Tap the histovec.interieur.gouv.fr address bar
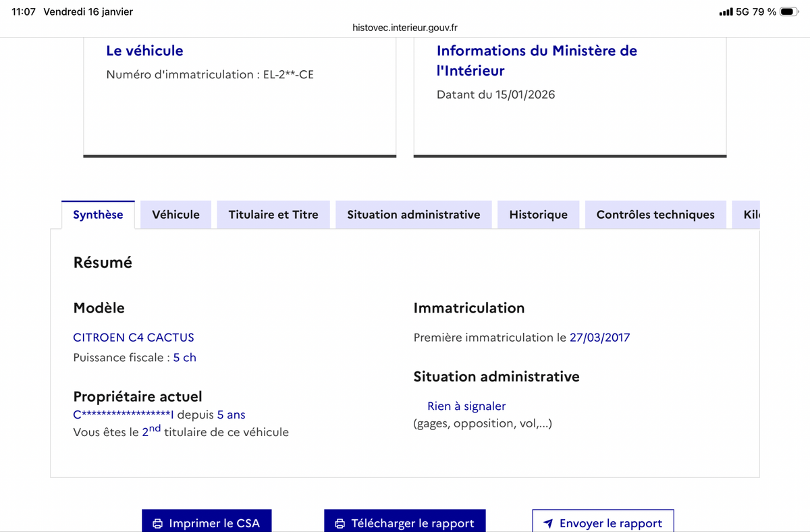This screenshot has height=532, width=810. click(x=404, y=28)
